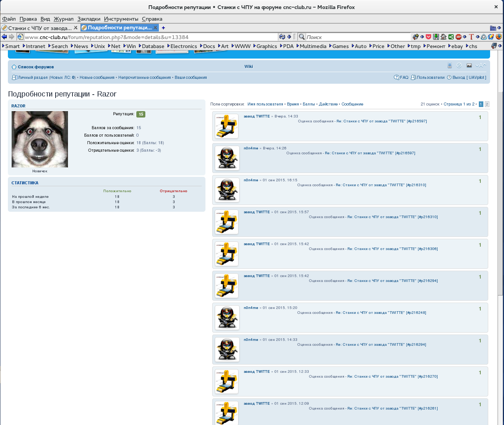Sort ratings by 'Баллы'
This screenshot has width=504, height=425.
pos(309,104)
